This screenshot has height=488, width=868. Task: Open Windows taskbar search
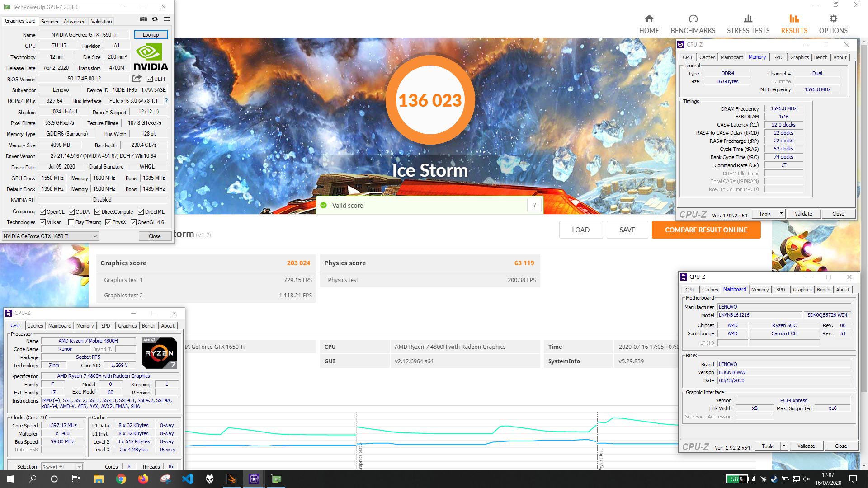[x=33, y=479]
